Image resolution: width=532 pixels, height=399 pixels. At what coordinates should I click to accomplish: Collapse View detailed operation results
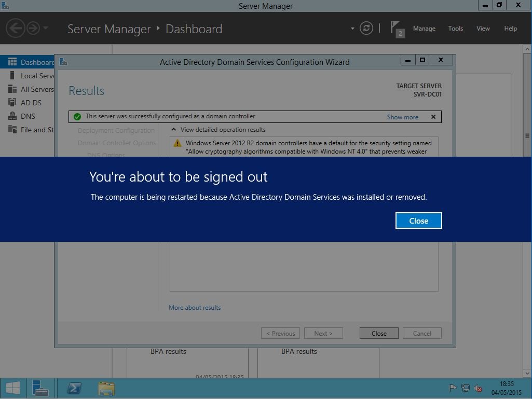174,130
